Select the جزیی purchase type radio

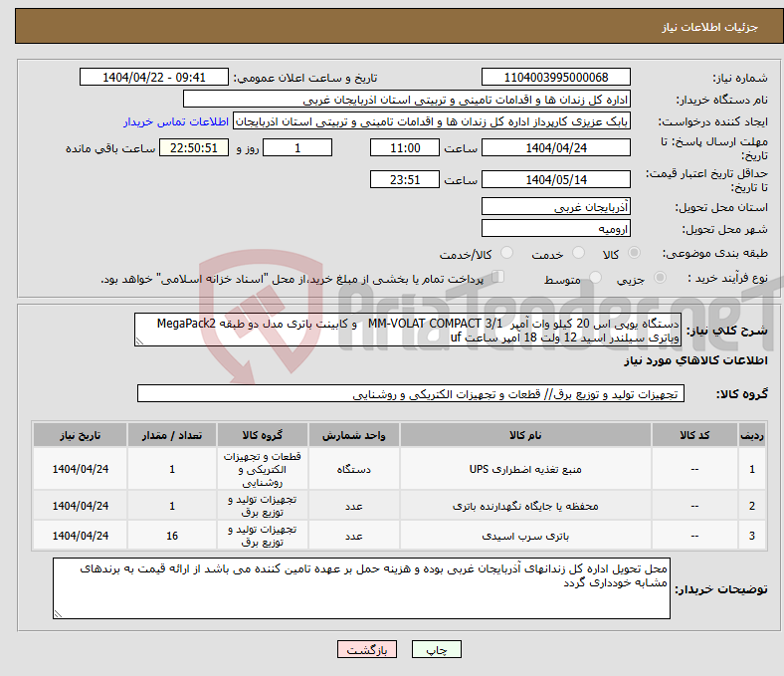(x=660, y=277)
